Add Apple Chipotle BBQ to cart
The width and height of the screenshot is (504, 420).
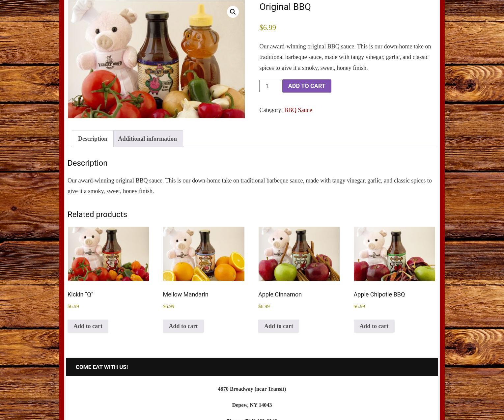click(x=374, y=326)
